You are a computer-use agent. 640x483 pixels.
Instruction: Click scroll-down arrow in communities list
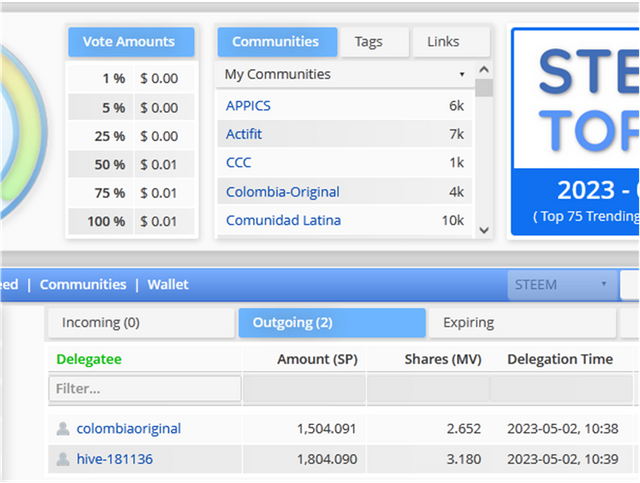pos(484,230)
